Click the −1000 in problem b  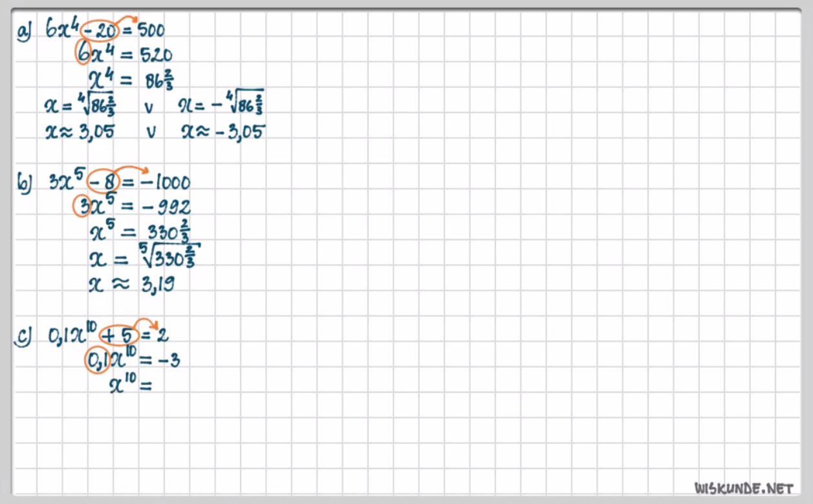pyautogui.click(x=164, y=183)
